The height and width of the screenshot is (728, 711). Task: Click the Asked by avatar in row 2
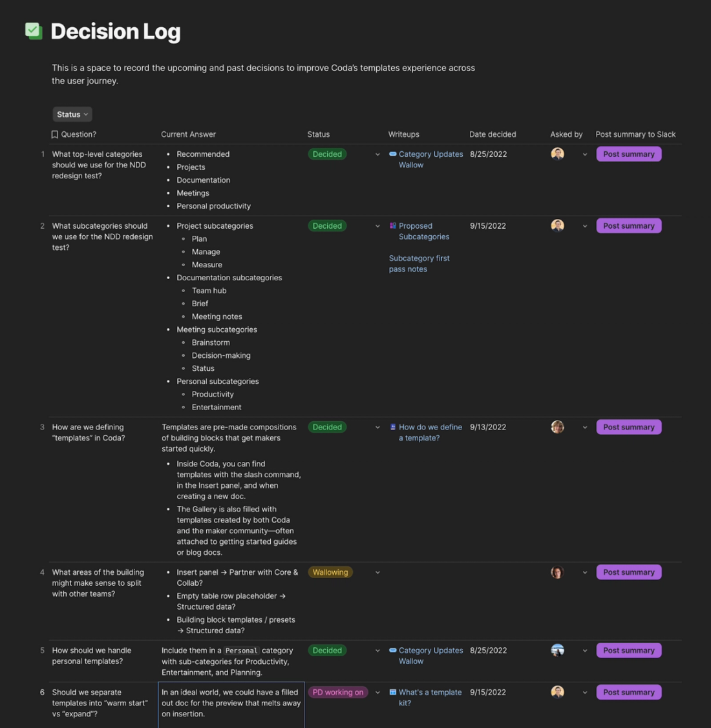(558, 225)
